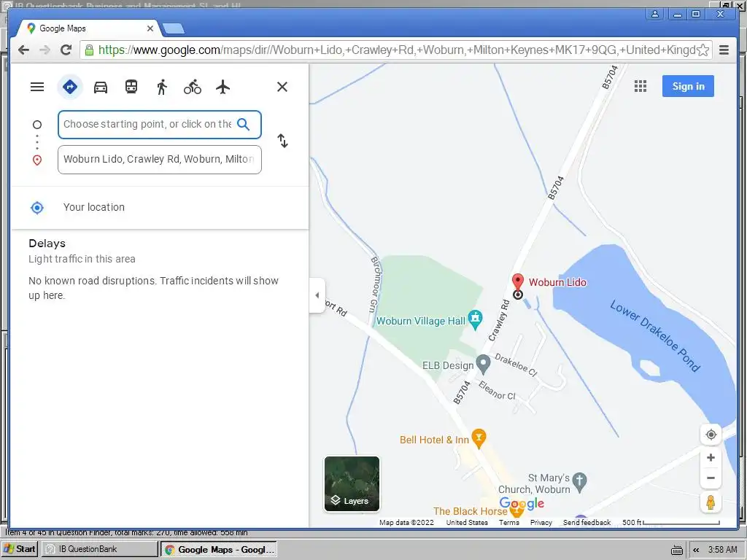Reload the page
The image size is (747, 560).
pyautogui.click(x=66, y=50)
